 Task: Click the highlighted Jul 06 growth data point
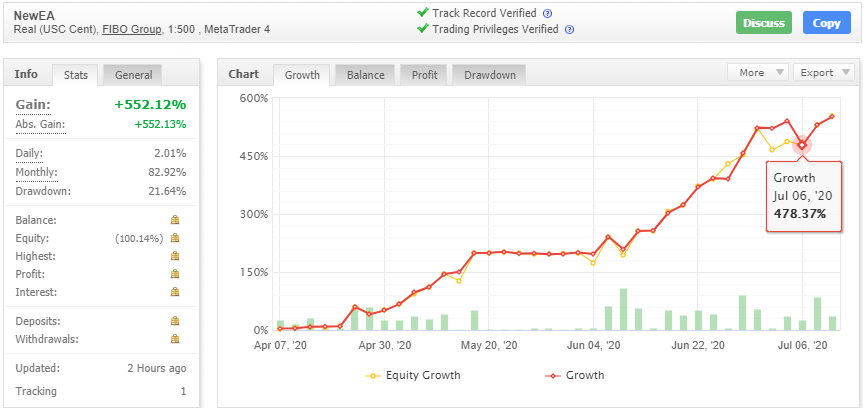point(802,145)
